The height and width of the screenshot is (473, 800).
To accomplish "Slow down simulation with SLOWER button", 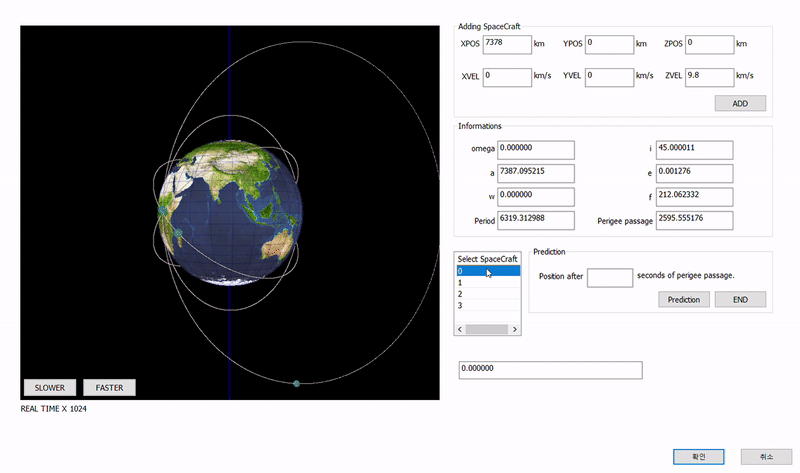I will (49, 387).
